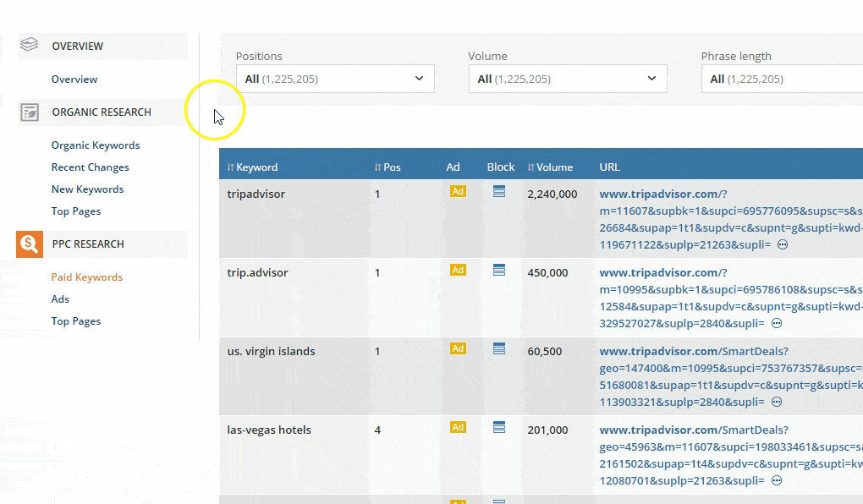This screenshot has height=504, width=863.
Task: Select Paid Keywords in sidebar
Action: tap(87, 277)
